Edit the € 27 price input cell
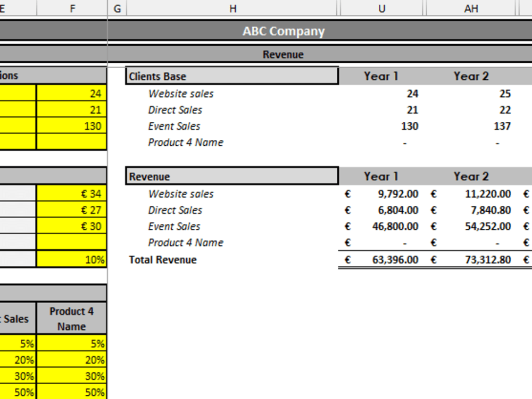 coord(71,210)
